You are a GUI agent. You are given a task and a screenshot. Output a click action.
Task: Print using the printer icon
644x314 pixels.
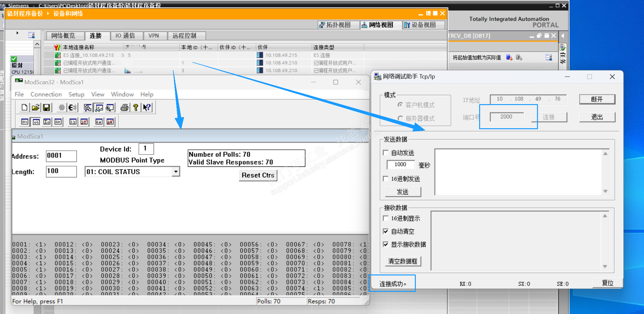[x=124, y=107]
